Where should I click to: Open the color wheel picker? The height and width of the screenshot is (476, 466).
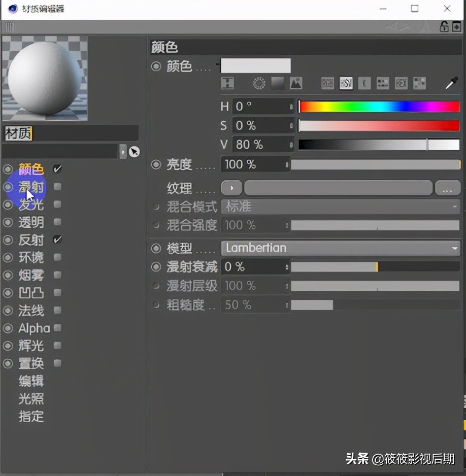pyautogui.click(x=259, y=83)
